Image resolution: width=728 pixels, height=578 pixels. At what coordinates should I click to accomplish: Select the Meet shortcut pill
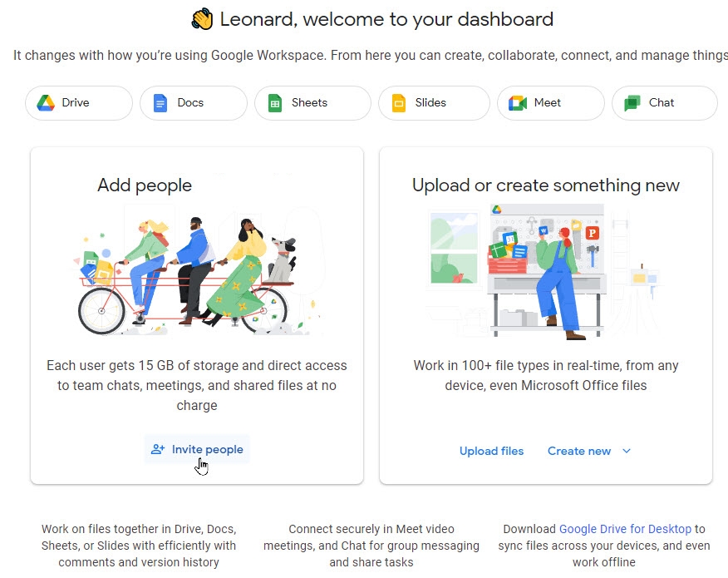550,102
